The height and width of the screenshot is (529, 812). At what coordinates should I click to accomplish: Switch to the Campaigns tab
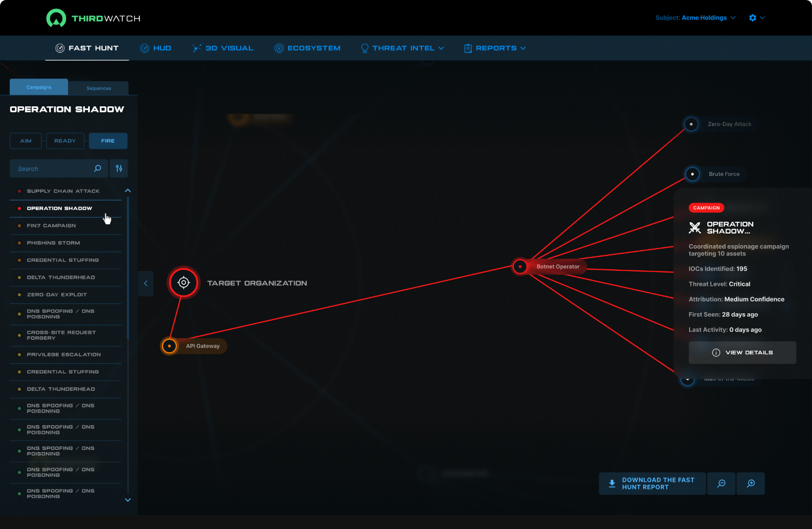(39, 87)
